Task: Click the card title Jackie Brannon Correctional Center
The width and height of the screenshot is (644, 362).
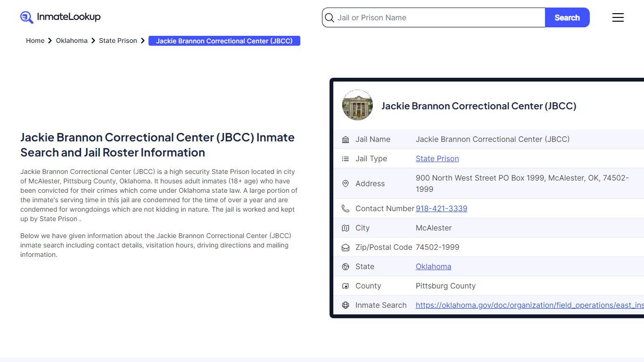Action: tap(479, 106)
